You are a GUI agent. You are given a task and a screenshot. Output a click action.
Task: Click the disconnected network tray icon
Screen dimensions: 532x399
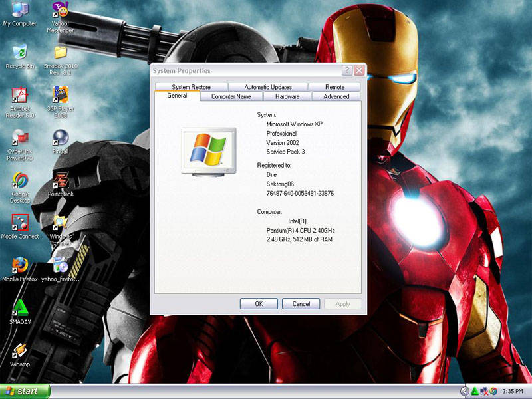click(484, 391)
